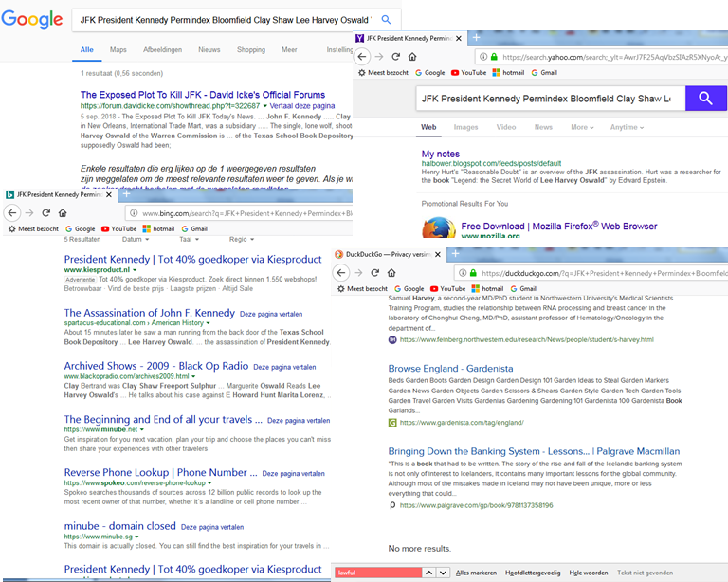Click the Firefox logo in the Yahoo promotional result
Screen dimensions: 728x582
[x=438, y=227]
